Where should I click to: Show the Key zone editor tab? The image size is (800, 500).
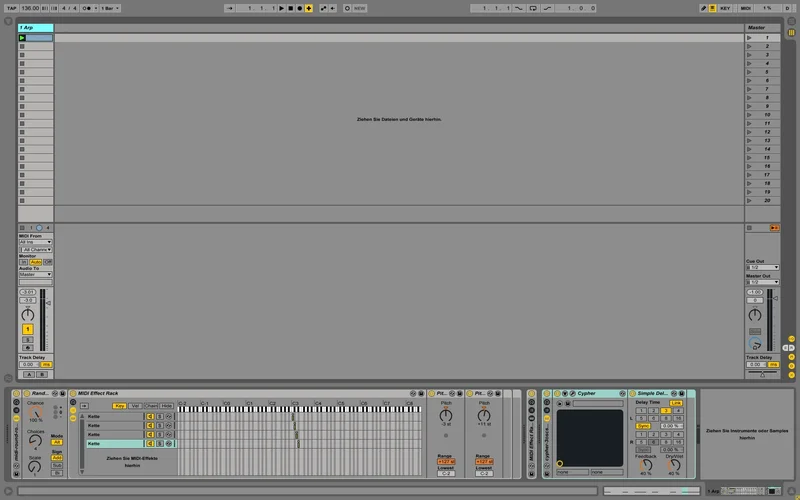click(x=119, y=406)
